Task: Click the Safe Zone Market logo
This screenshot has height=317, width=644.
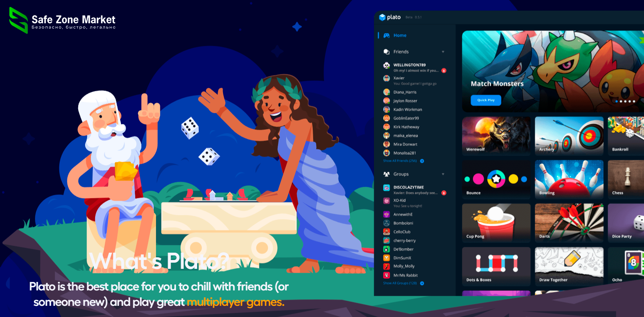Action: point(18,20)
